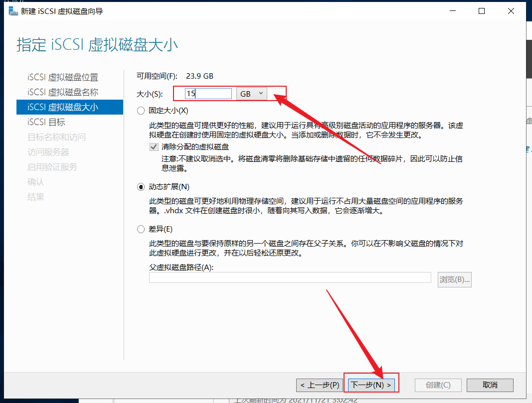Click the 上一步(P) back button
The height and width of the screenshot is (403, 532).
pyautogui.click(x=319, y=385)
